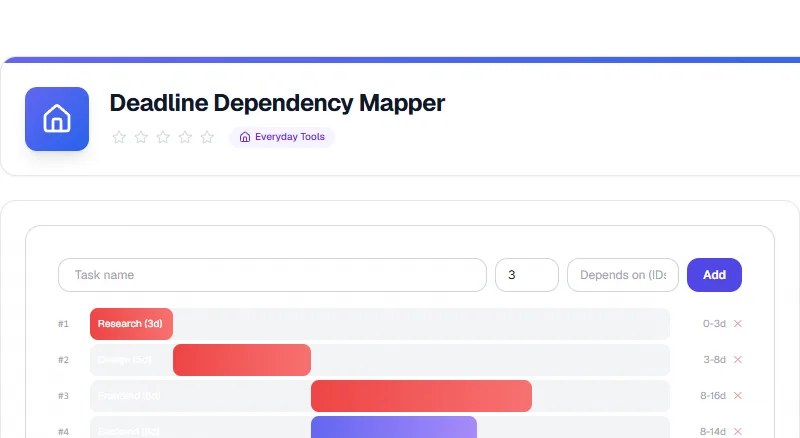Screen dimensions: 800x438
Task: Click the #1 task ID label
Action: 63,324
